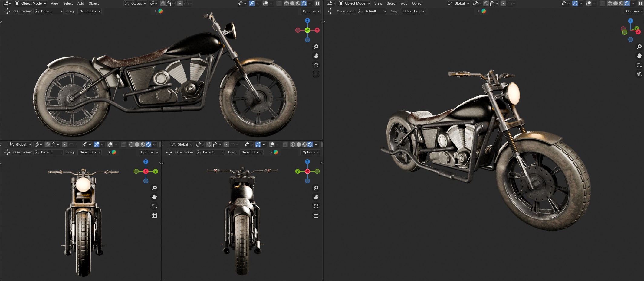The image size is (644, 281).
Task: Toggle camera view icon in the front-view viewport
Action: [x=154, y=206]
